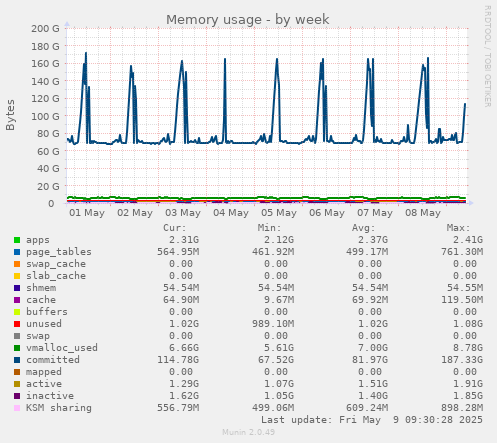Viewport: 497px width, 443px height.
Task: Click the page_tables legend color swatch
Action: pyautogui.click(x=17, y=252)
